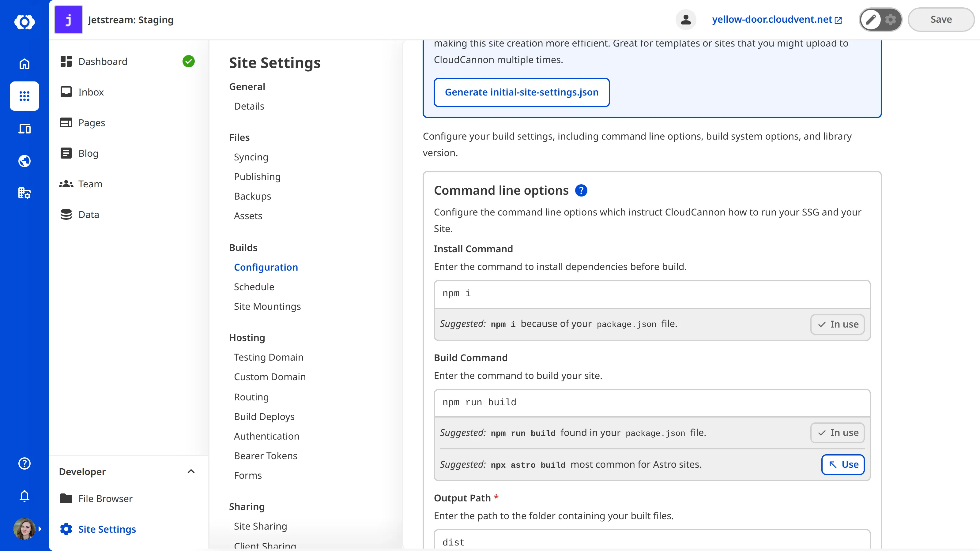This screenshot has width=980, height=551.
Task: Open Inbox in the site navigation
Action: [x=91, y=92]
